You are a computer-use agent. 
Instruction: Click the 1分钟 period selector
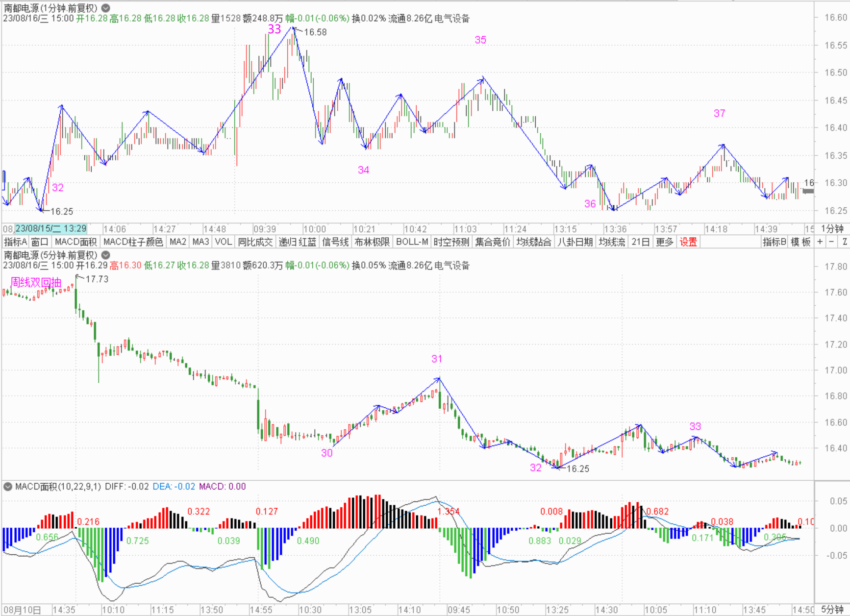pos(832,229)
